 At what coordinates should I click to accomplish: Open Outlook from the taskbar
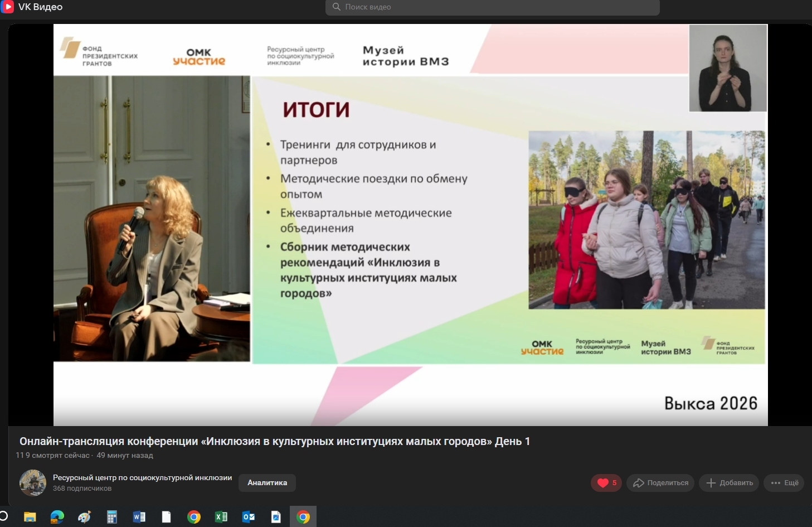(x=249, y=517)
